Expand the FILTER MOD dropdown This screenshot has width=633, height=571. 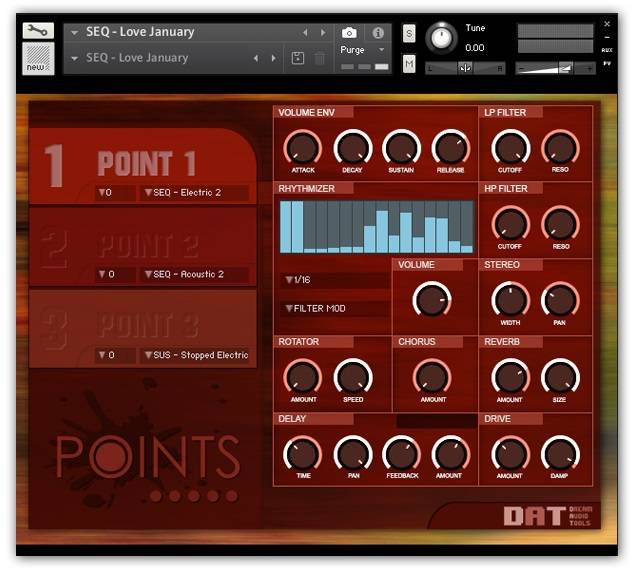point(335,308)
